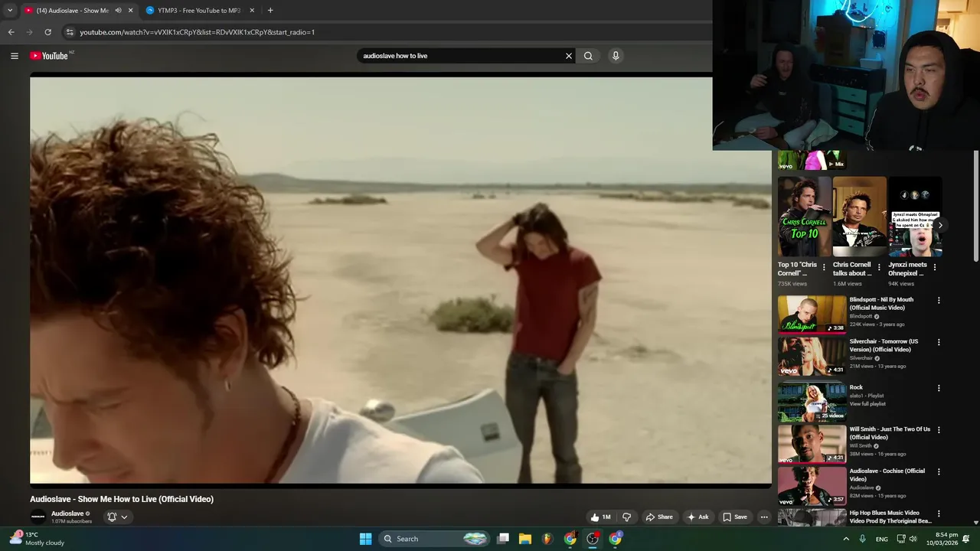Screen dimensions: 980x551
Task: Clear the search box with the X
Action: [569, 56]
